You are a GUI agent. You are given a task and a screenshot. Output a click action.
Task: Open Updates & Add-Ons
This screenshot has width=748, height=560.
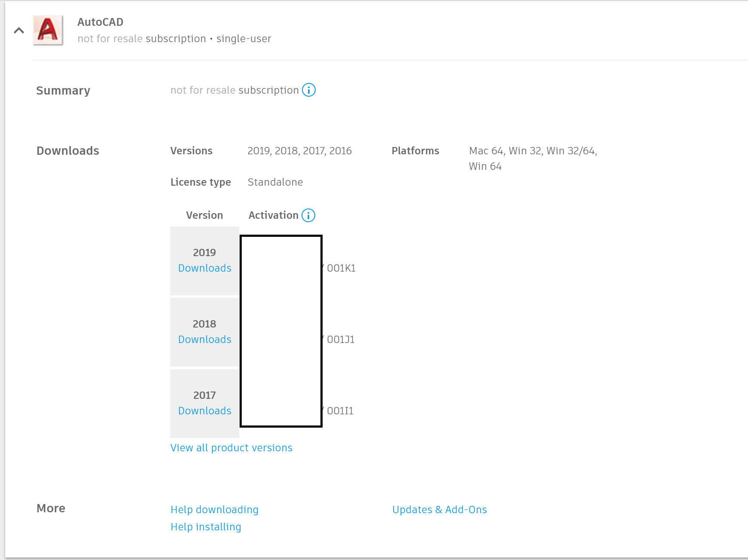[x=439, y=509]
